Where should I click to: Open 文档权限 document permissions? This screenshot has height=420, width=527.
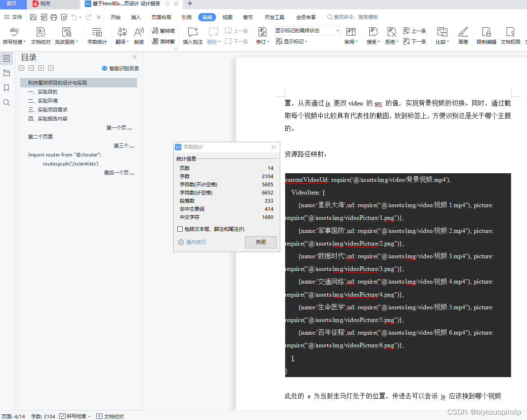click(x=511, y=36)
